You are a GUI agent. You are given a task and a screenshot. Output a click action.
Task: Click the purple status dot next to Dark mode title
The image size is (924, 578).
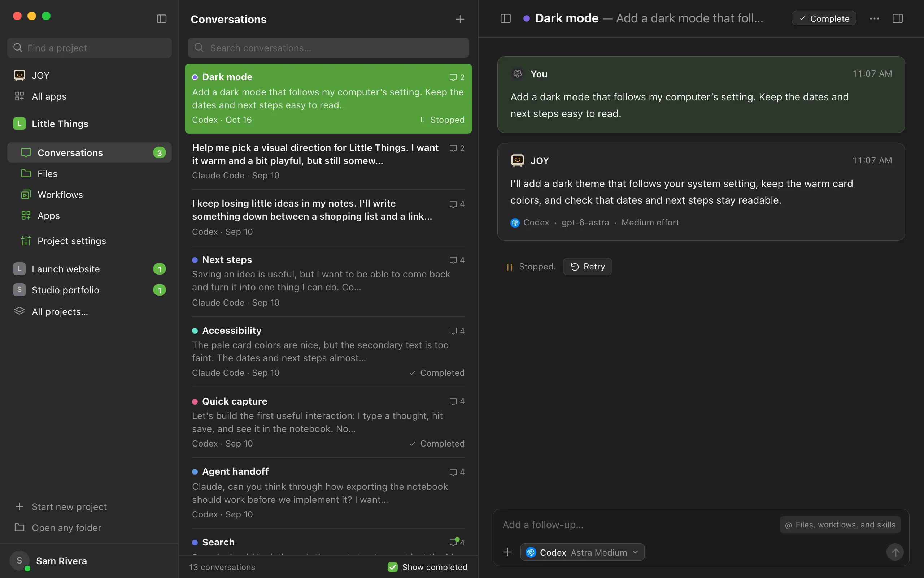coord(526,18)
